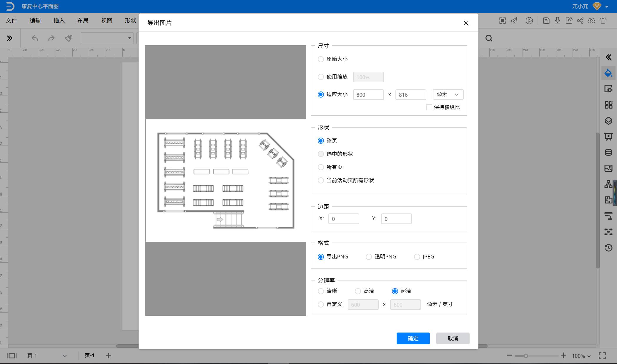
Task: Open the 像素 unit dropdown
Action: [448, 94]
